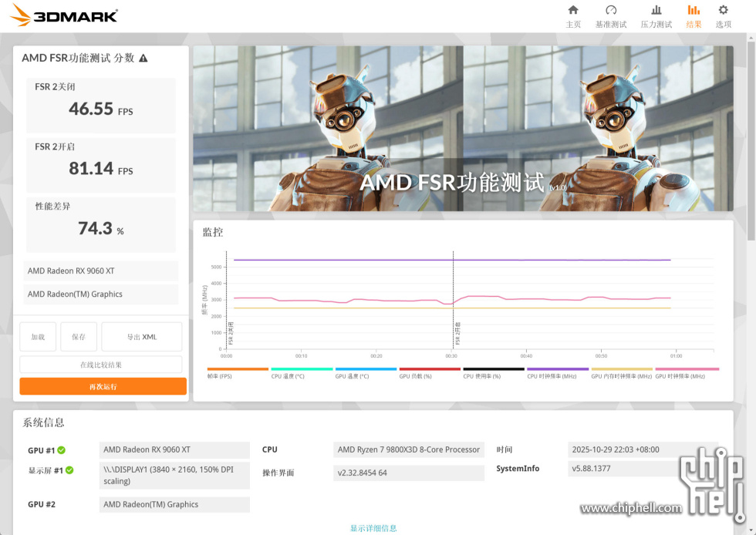The image size is (756, 535).
Task: Open the Home (主页) icon
Action: coord(573,11)
